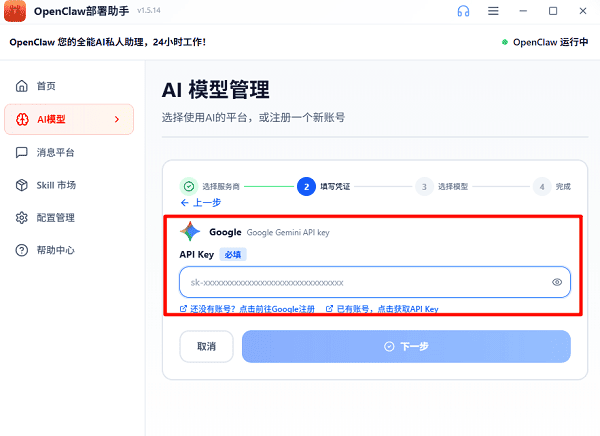Click the 必填 required badge

[x=233, y=255]
